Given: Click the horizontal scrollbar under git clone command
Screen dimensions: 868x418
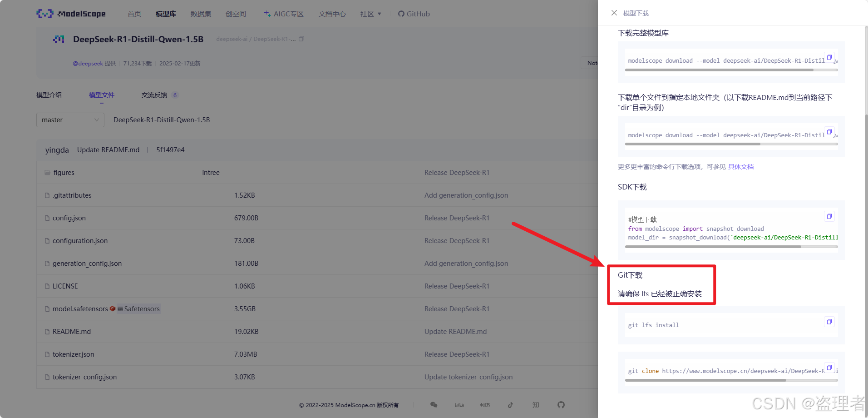Looking at the screenshot, I should (x=705, y=380).
